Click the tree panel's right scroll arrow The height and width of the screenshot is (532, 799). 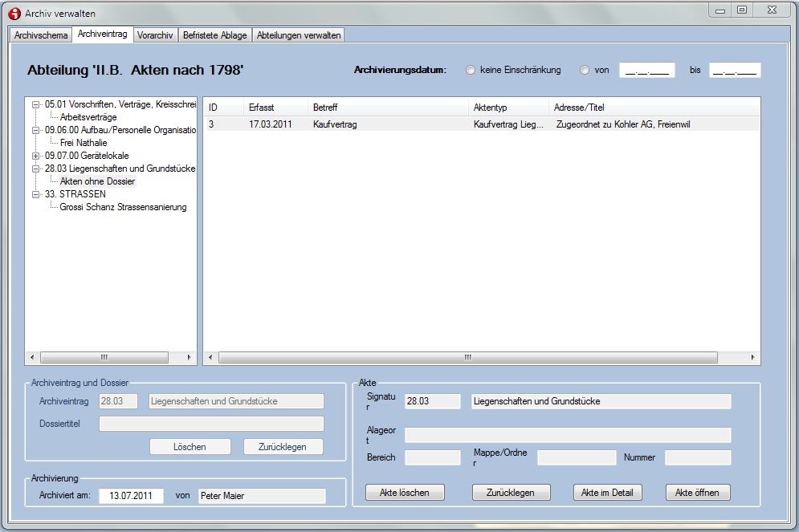(190, 358)
